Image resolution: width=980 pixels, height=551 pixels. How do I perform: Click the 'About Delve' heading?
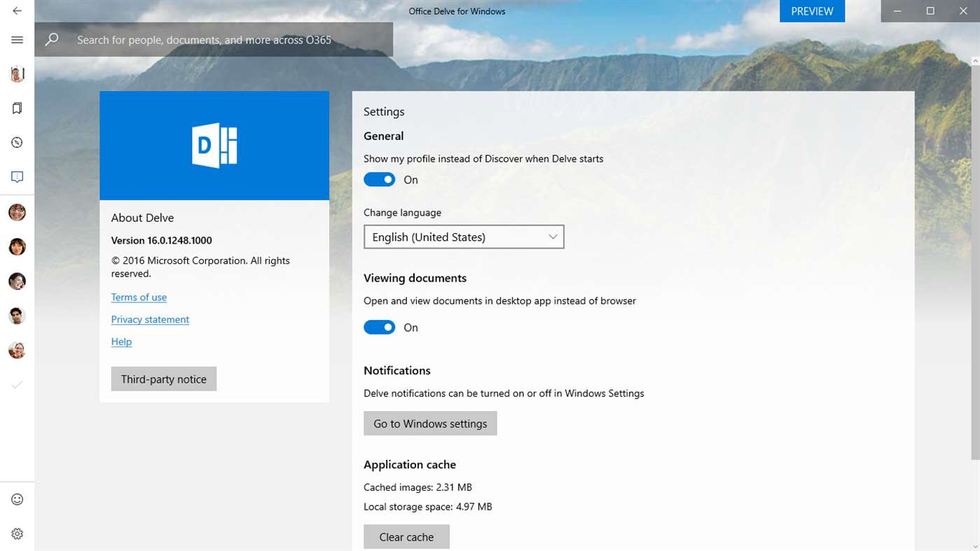pyautogui.click(x=142, y=218)
